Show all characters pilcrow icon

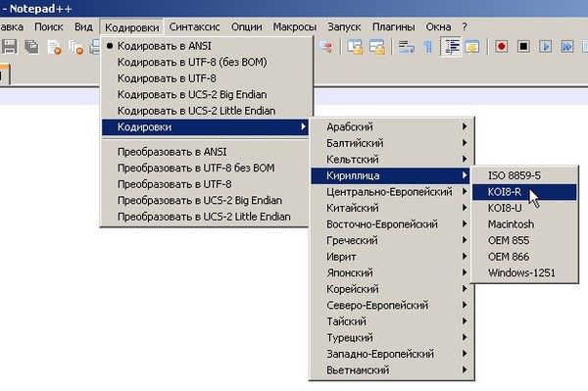(x=427, y=47)
